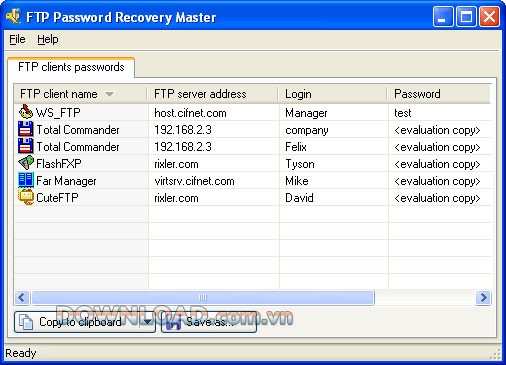
Task: Click the horizontal scrollbar thumb
Action: click(x=203, y=297)
